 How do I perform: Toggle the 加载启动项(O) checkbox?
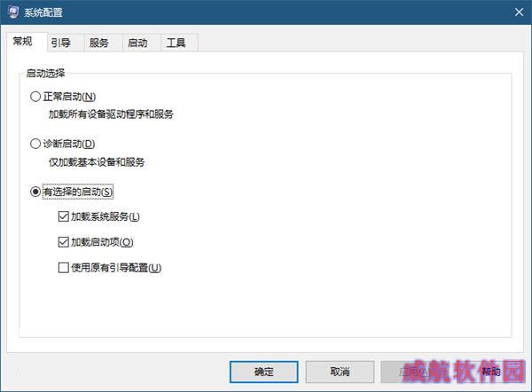tap(64, 242)
